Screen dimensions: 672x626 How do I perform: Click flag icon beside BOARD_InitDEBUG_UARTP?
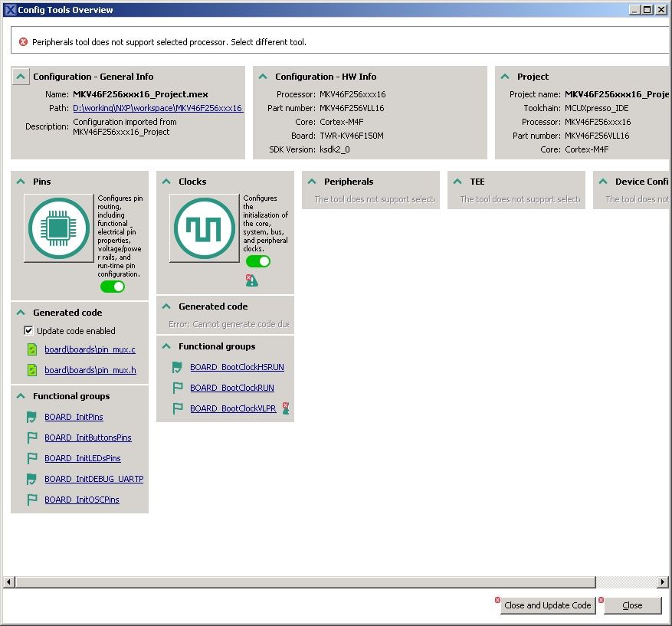click(x=31, y=479)
